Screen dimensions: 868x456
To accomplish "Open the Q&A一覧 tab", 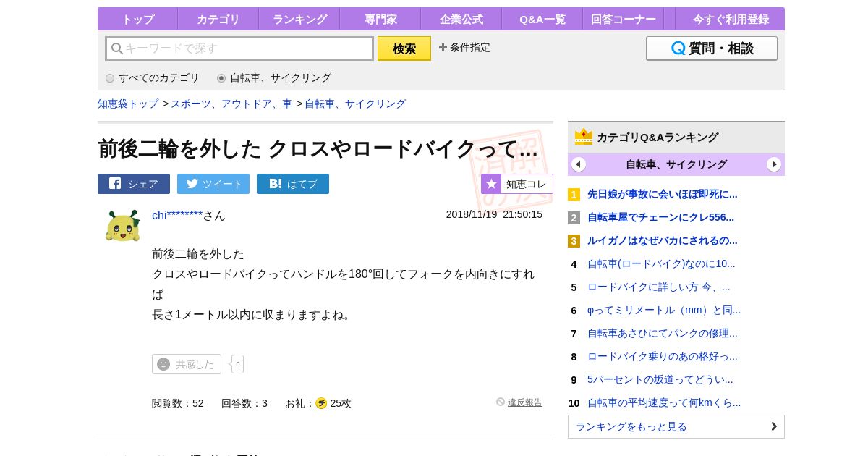I will (x=542, y=19).
